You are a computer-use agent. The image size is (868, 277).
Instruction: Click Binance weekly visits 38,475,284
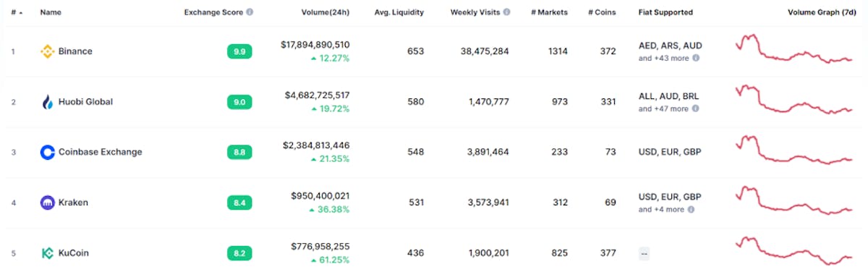click(x=485, y=51)
